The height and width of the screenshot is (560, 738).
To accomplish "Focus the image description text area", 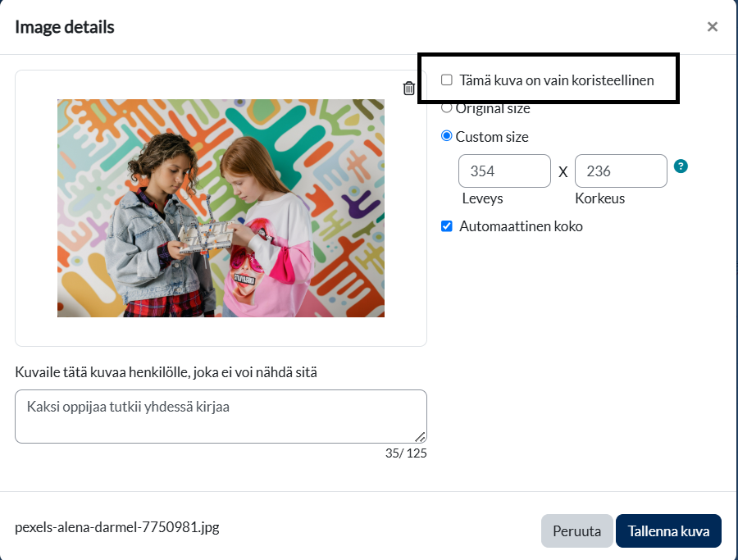I will coord(221,417).
